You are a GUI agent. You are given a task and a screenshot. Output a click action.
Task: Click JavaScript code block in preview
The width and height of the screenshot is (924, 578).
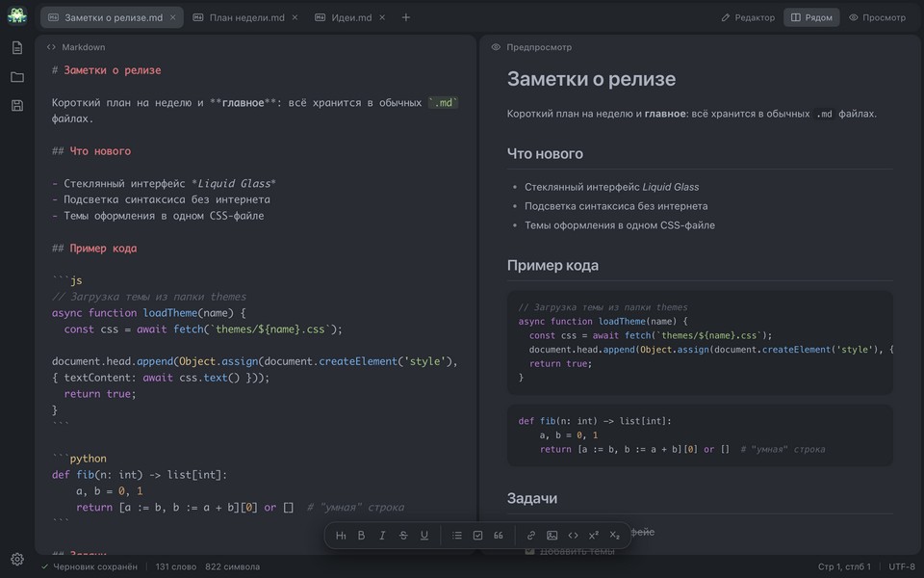[x=700, y=342]
